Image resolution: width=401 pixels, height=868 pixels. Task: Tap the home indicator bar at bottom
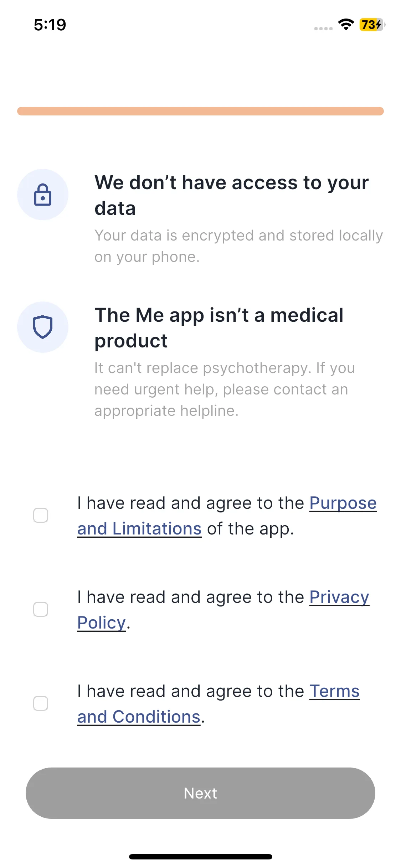pos(200,857)
